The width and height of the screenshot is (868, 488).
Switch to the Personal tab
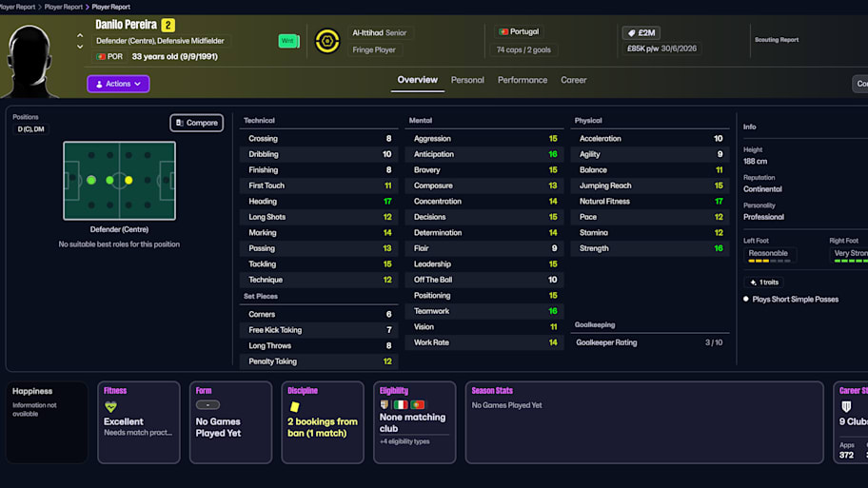pyautogui.click(x=467, y=80)
